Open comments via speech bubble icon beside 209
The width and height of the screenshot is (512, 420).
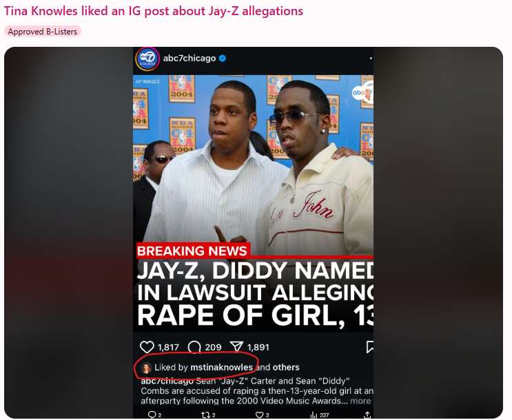(x=194, y=347)
